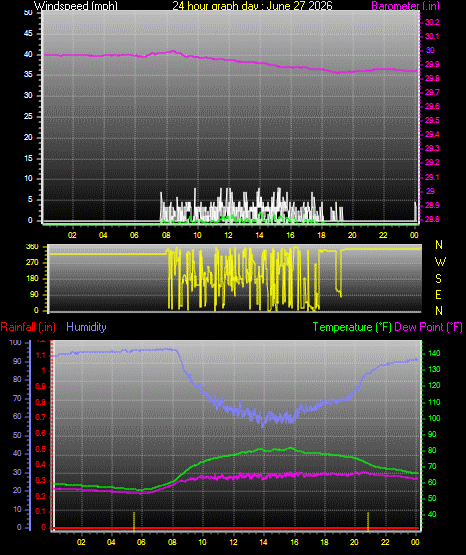Click the Dew Point (°F) legend label
466x555 pixels.
428,327
